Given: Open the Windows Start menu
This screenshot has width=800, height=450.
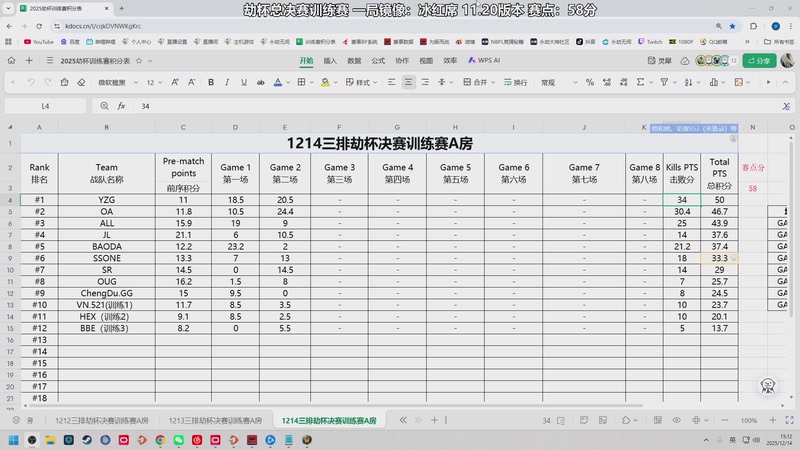Looking at the screenshot, I should (x=14, y=440).
